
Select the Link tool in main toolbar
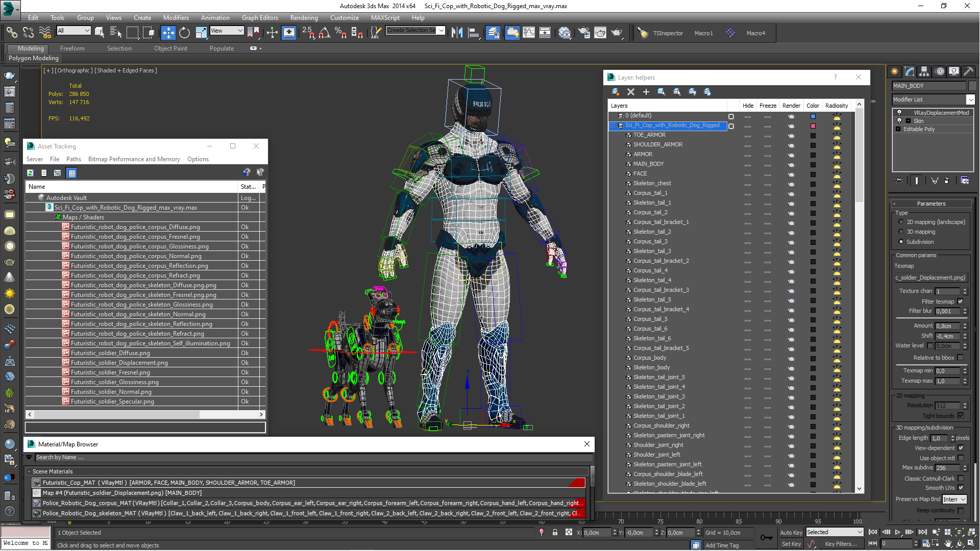[x=11, y=33]
